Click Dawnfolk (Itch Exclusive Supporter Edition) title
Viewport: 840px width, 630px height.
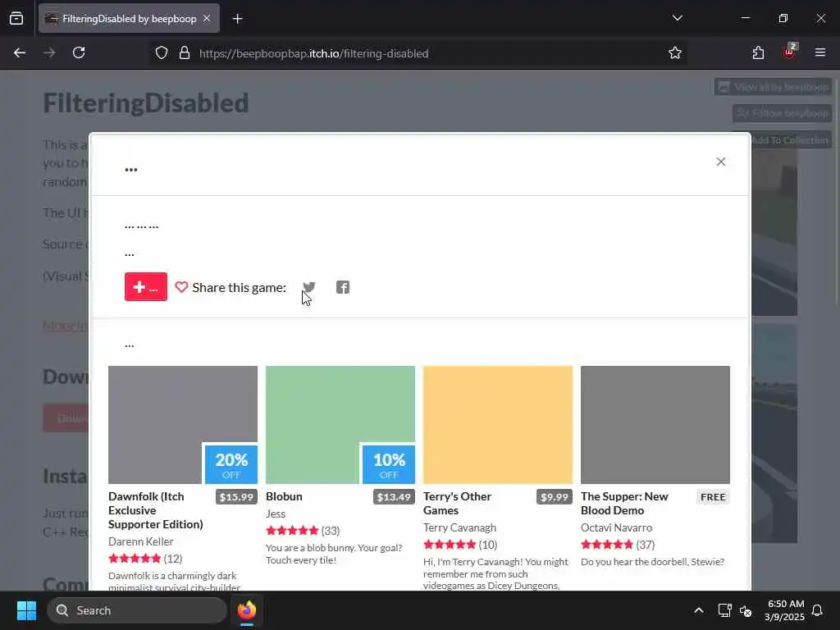click(x=156, y=510)
